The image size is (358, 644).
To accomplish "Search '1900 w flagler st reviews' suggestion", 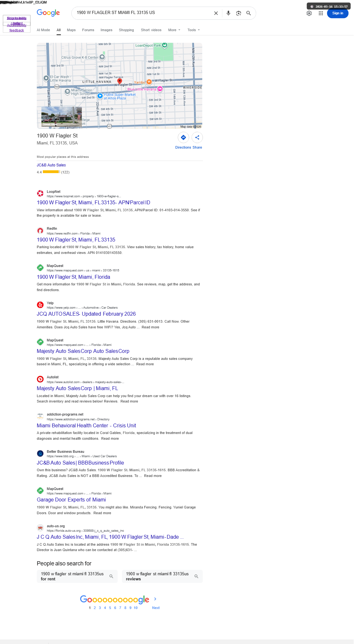I will click(x=162, y=576).
